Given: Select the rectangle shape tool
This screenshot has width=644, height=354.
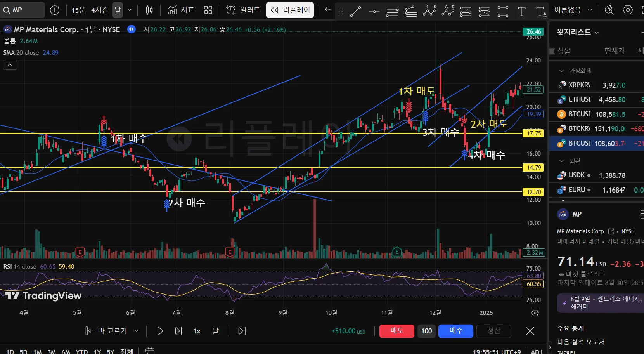Looking at the screenshot, I should pos(503,12).
